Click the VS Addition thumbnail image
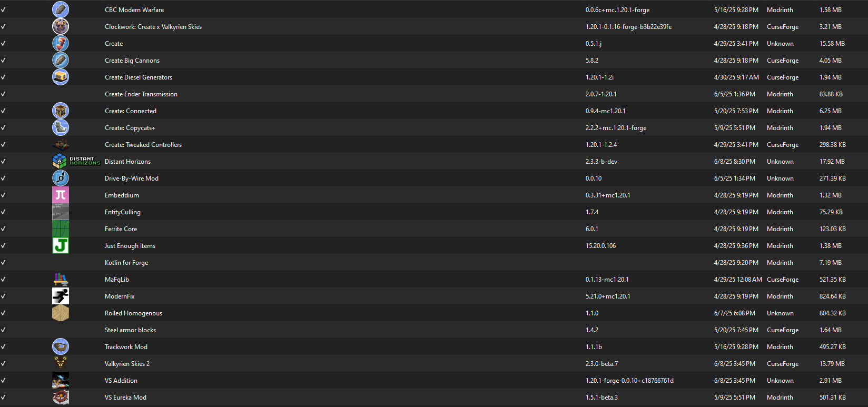This screenshot has width=868, height=407. point(61,380)
